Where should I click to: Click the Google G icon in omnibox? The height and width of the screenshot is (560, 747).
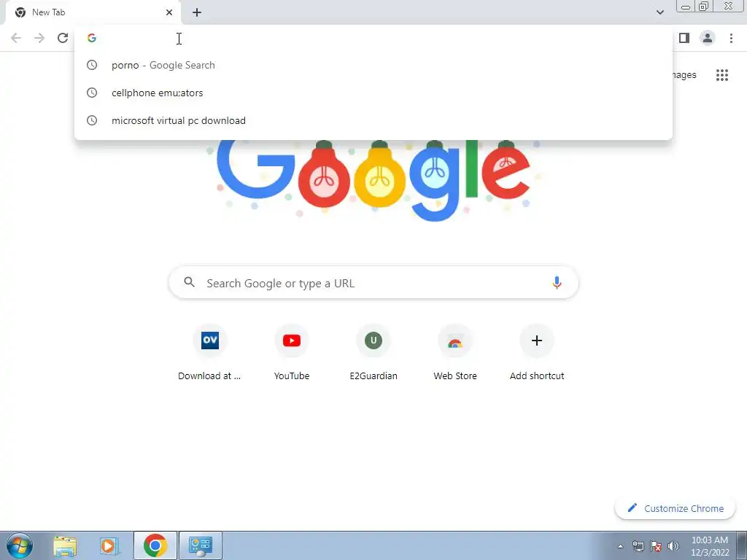pyautogui.click(x=92, y=38)
